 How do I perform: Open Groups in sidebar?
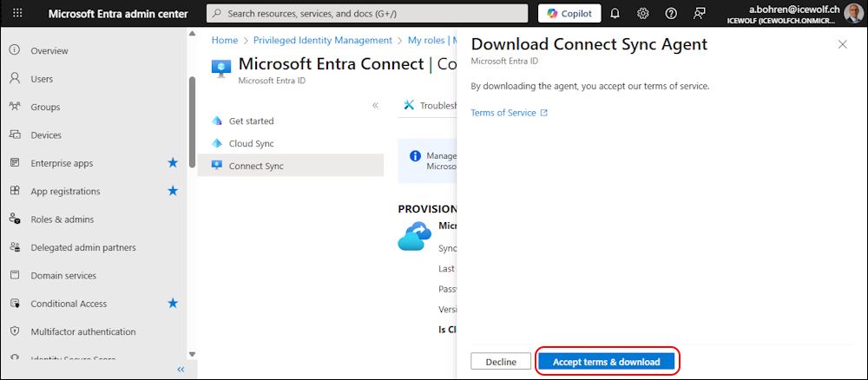coord(45,108)
